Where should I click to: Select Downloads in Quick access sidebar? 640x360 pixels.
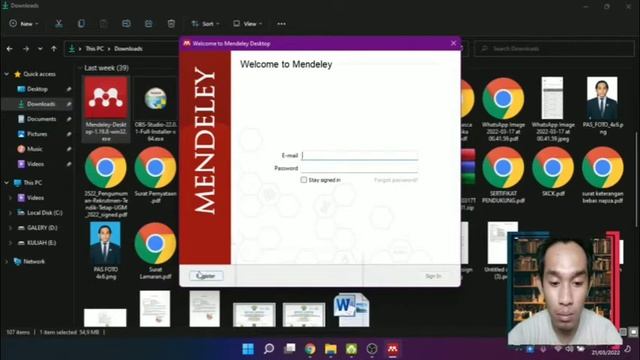tap(37, 104)
